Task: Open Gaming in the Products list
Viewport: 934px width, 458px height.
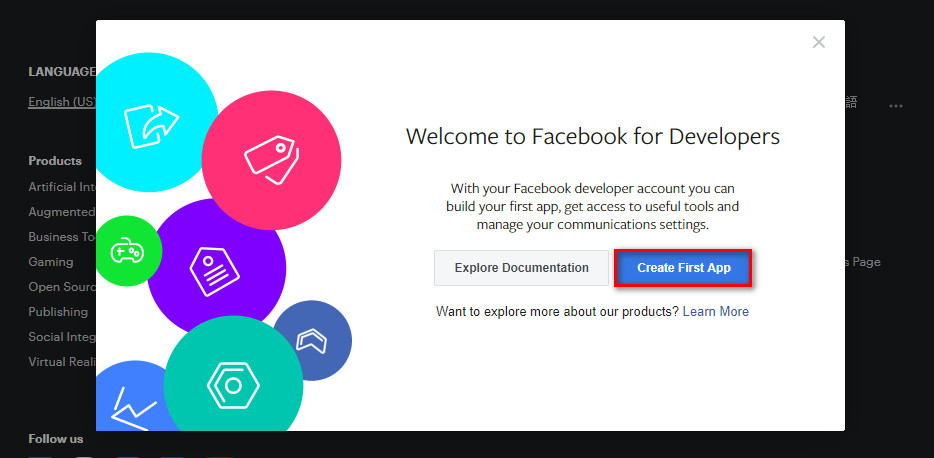Action: click(x=51, y=262)
